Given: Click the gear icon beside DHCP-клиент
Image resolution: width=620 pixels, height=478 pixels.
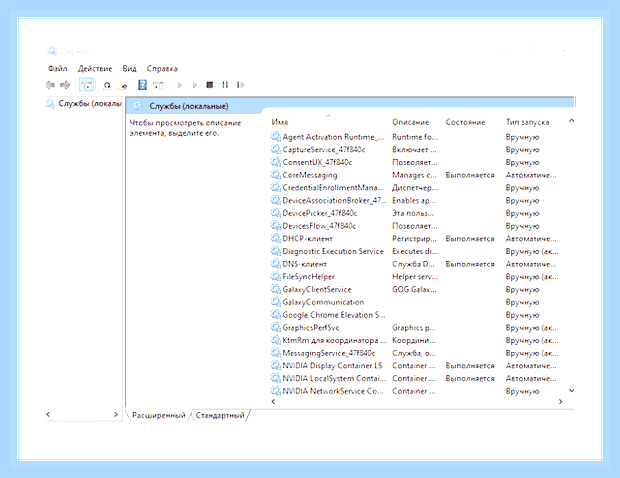Looking at the screenshot, I should 276,238.
